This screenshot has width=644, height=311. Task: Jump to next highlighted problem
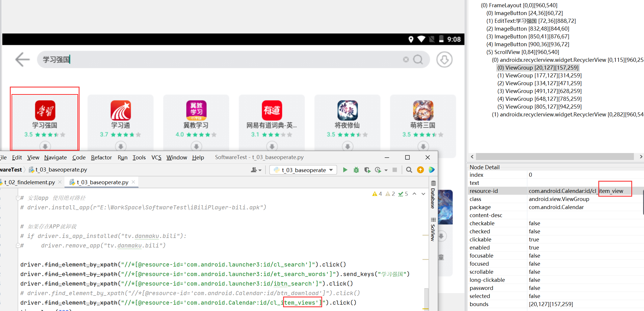(x=423, y=194)
